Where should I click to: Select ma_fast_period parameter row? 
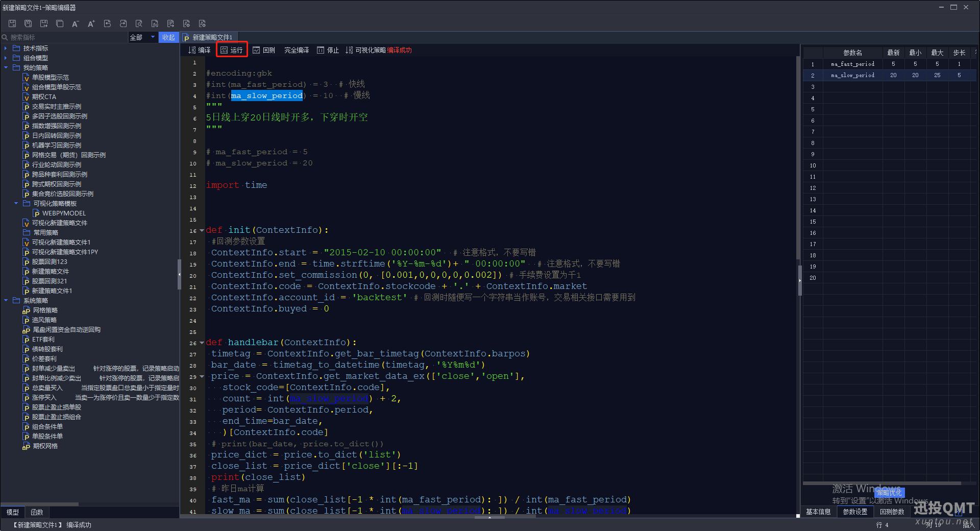(x=889, y=64)
